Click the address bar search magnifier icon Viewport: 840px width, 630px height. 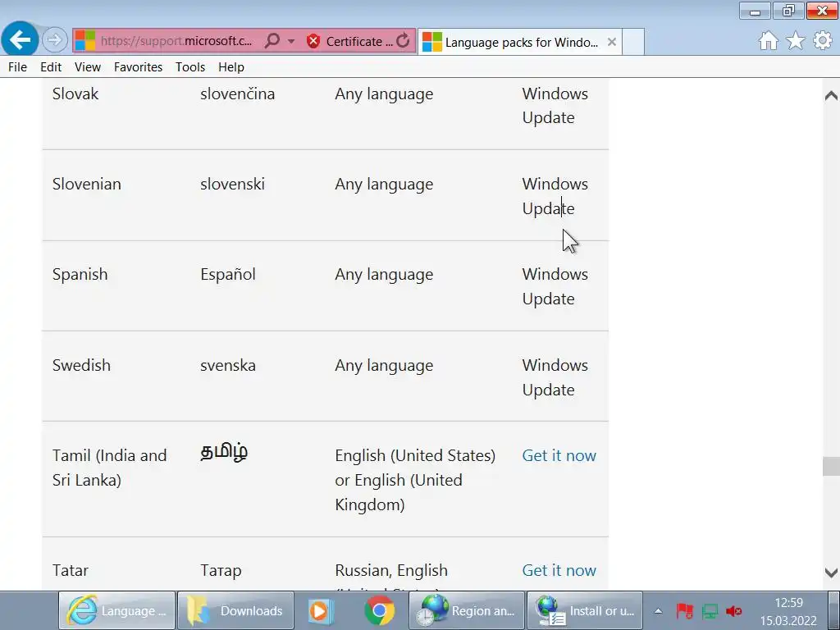[x=272, y=41]
